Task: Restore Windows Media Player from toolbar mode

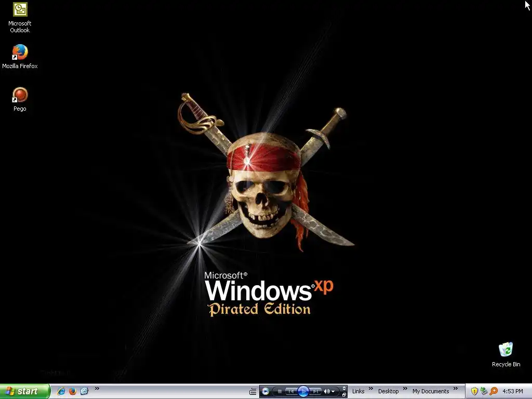Action: pos(344,395)
